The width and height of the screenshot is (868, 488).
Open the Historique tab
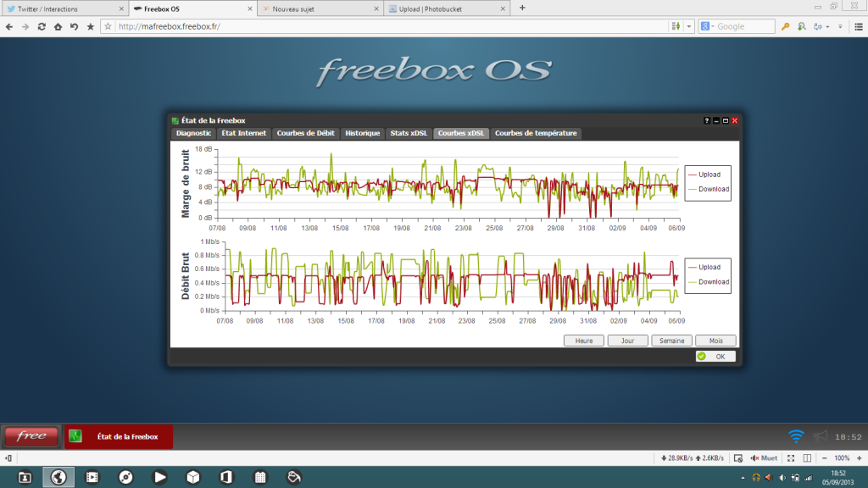point(362,133)
